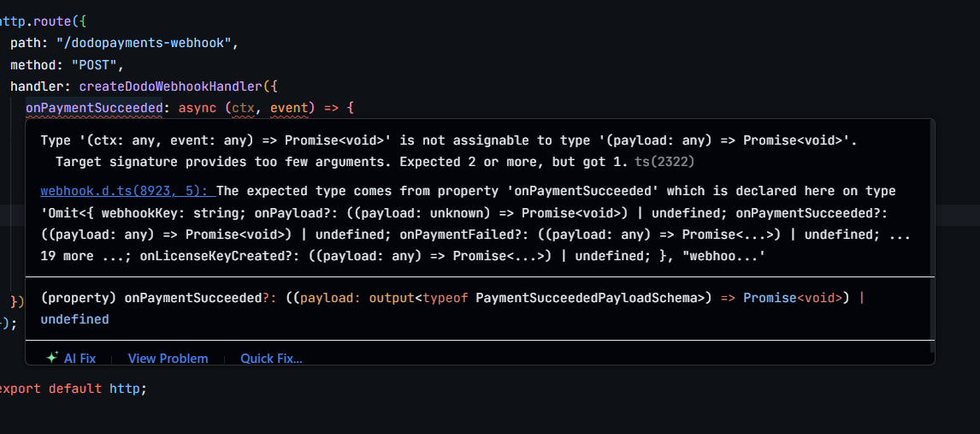Click the route method name after http
The height and width of the screenshot is (434, 980).
pyautogui.click(x=51, y=21)
